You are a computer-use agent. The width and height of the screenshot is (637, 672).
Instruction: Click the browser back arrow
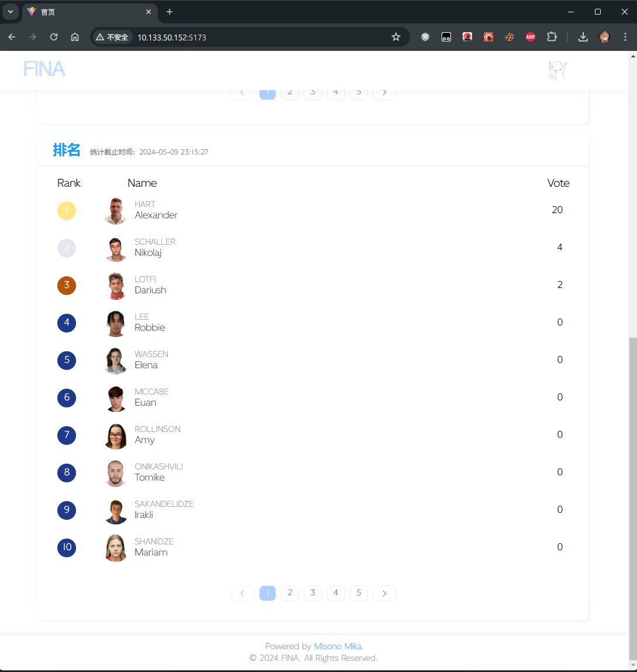tap(12, 37)
